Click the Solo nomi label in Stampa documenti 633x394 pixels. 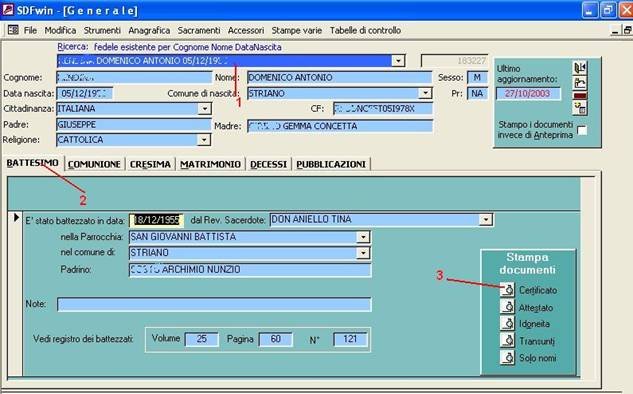click(x=538, y=358)
